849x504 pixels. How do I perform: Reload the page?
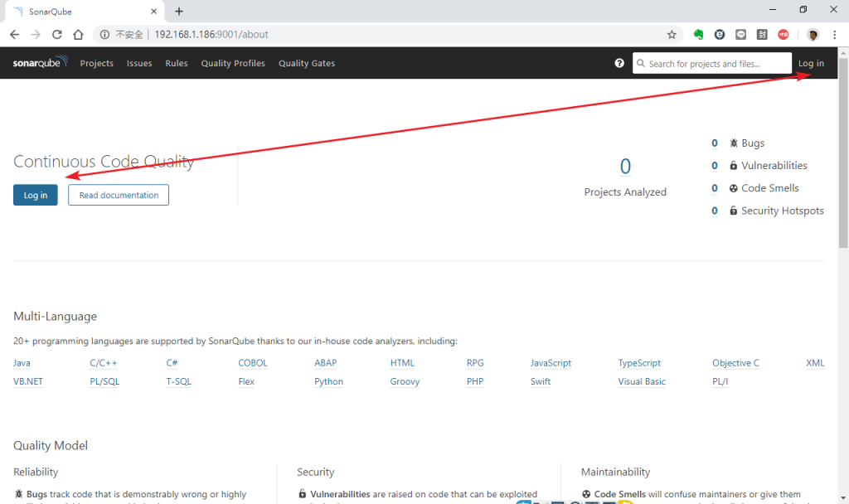pyautogui.click(x=57, y=35)
